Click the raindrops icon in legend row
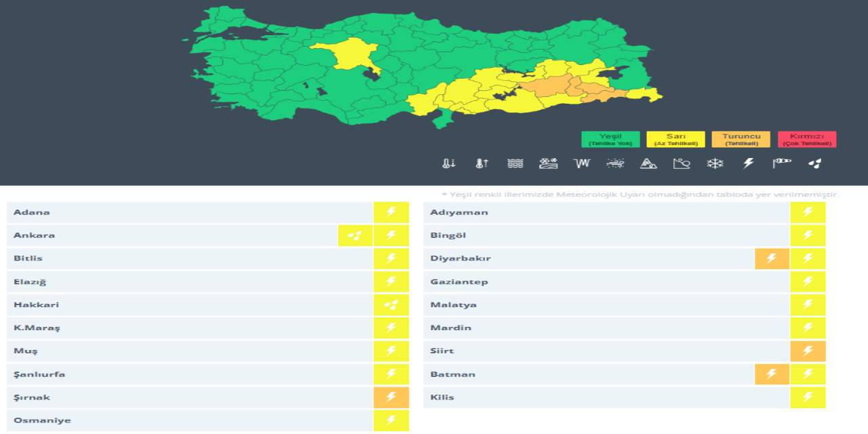The width and height of the screenshot is (868, 434). click(x=815, y=163)
